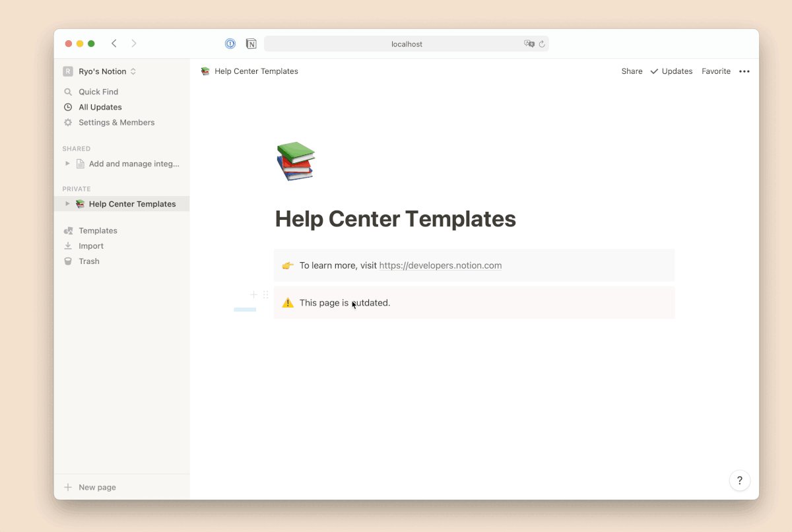Add a block with the plus handle
Screen dimensions: 792x532
tap(253, 294)
